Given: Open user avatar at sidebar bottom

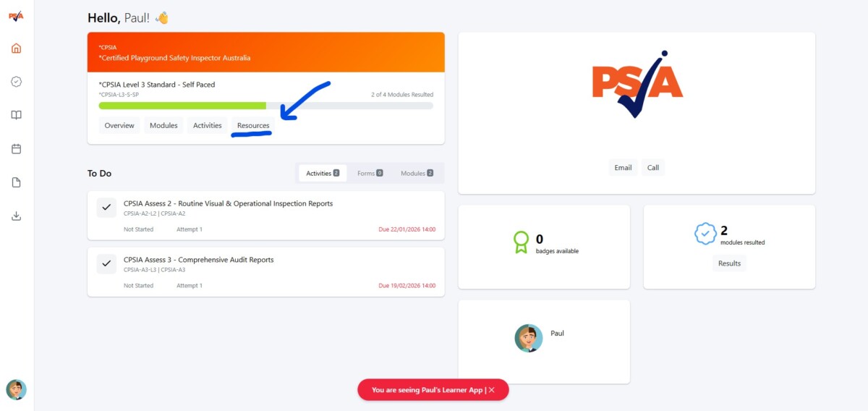Looking at the screenshot, I should pyautogui.click(x=16, y=389).
